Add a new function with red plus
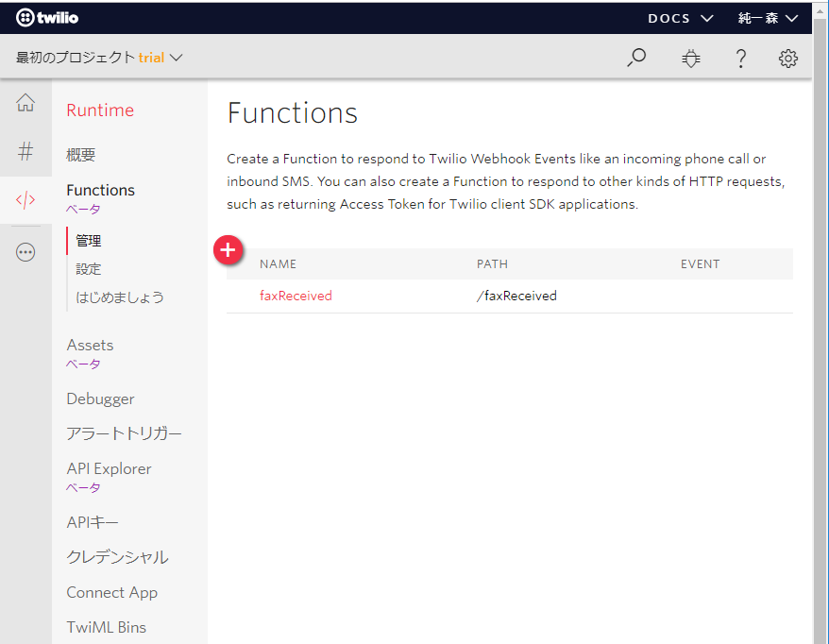 (228, 249)
